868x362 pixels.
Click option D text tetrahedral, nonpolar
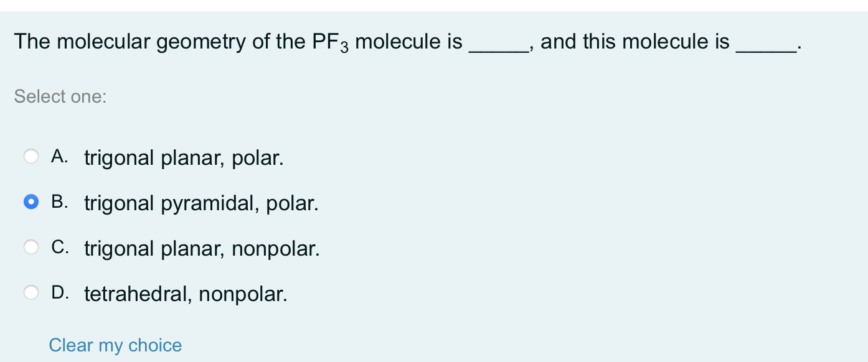coord(185,293)
